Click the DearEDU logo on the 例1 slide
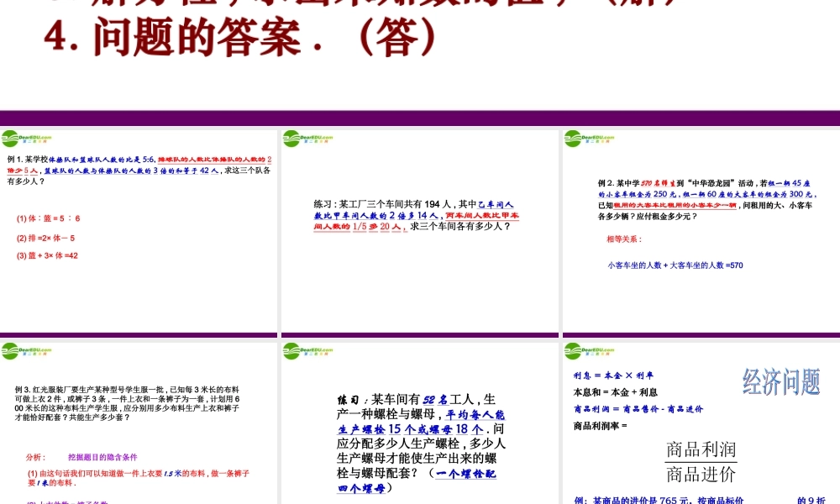The height and width of the screenshot is (504, 840). click(26, 139)
